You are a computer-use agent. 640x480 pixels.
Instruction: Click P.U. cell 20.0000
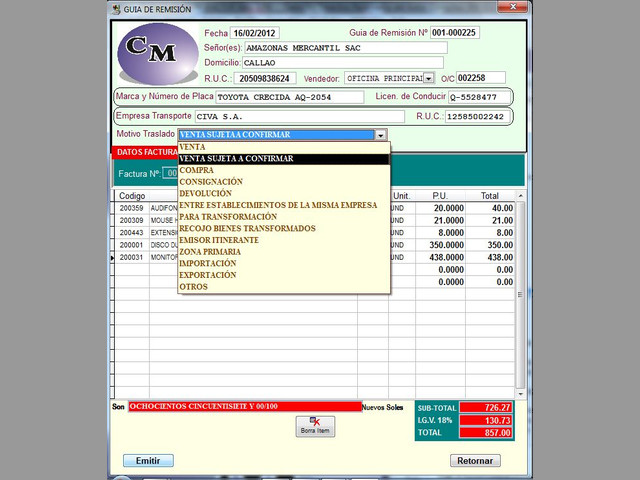440,208
